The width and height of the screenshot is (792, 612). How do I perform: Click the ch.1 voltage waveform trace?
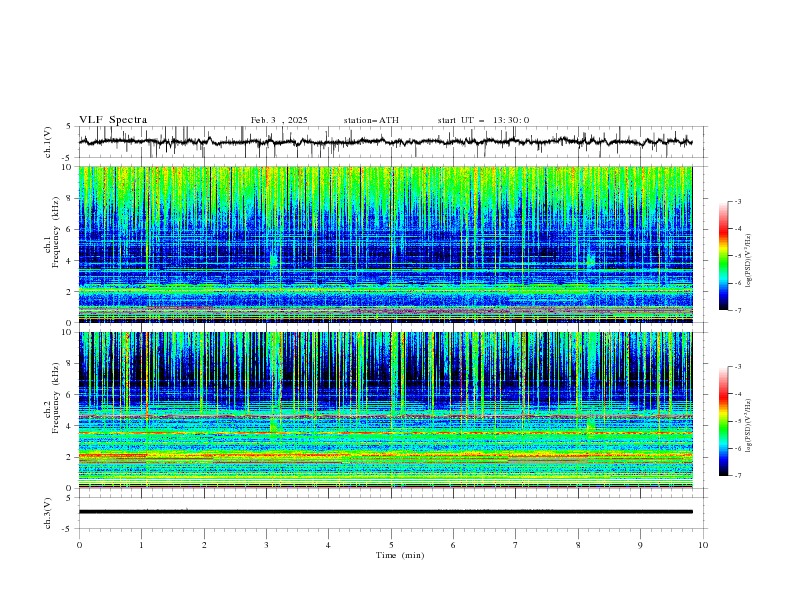tap(385, 142)
